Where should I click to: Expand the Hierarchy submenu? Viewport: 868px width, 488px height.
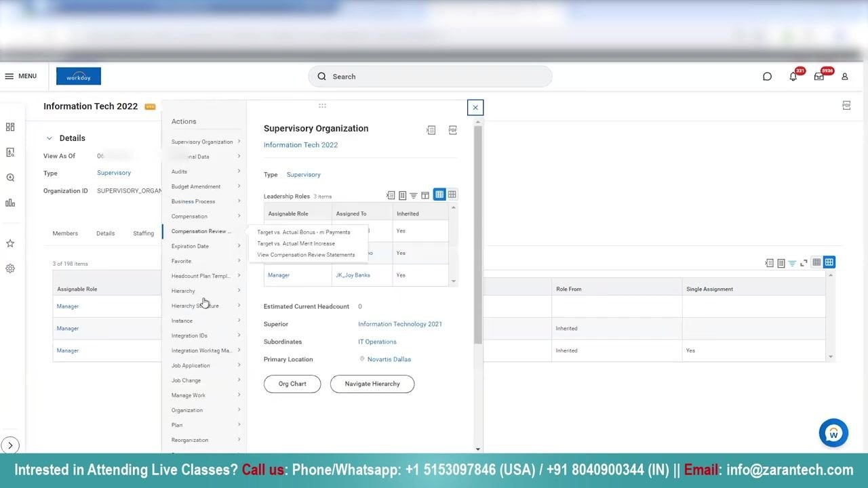pyautogui.click(x=206, y=291)
